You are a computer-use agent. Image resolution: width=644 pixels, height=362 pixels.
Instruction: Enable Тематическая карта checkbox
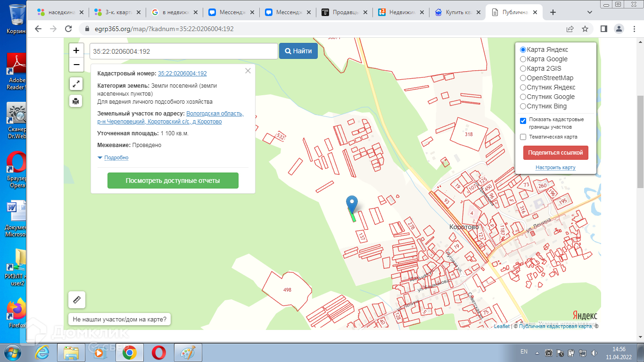pyautogui.click(x=523, y=137)
